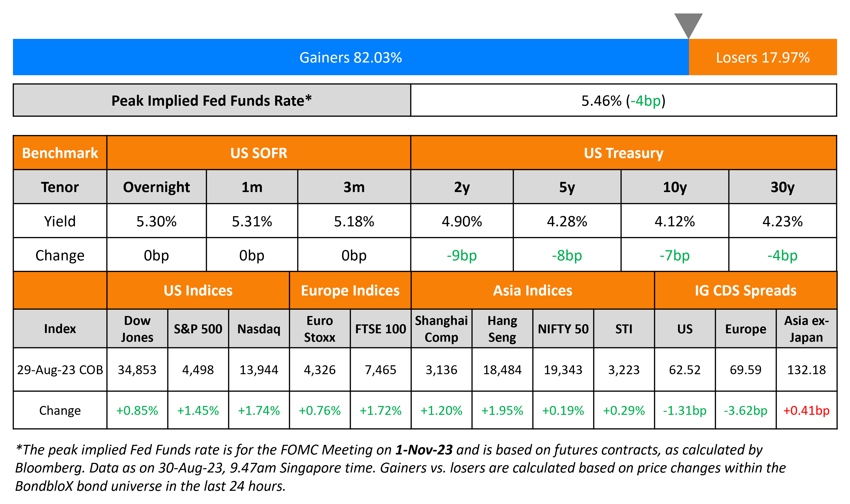Click the -9bp change value
Screen dimensions: 850x504
coord(462,255)
